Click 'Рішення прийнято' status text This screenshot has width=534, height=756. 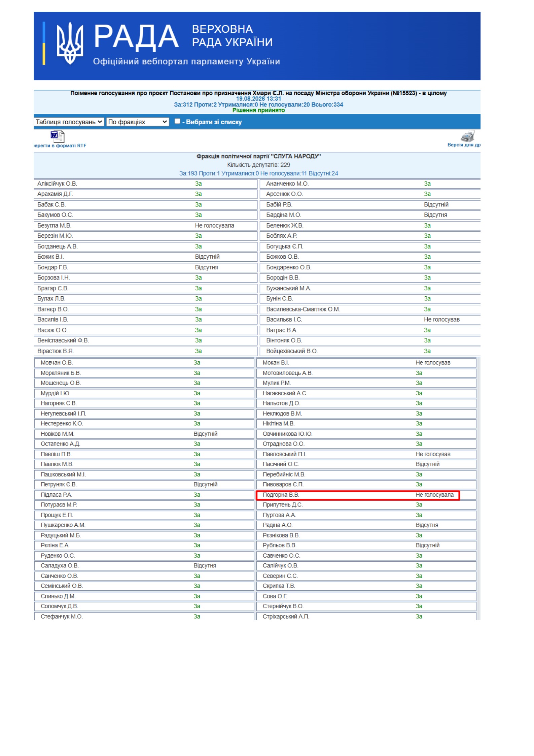pyautogui.click(x=258, y=110)
